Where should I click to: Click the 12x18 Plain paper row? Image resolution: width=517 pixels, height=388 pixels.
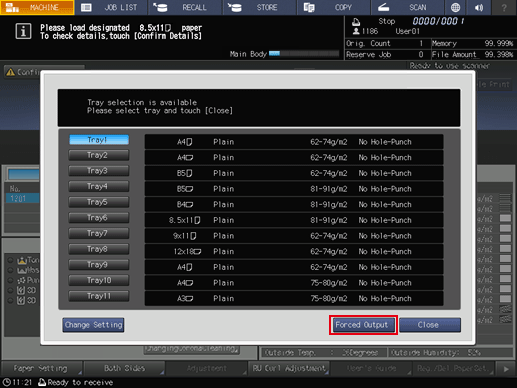point(294,252)
